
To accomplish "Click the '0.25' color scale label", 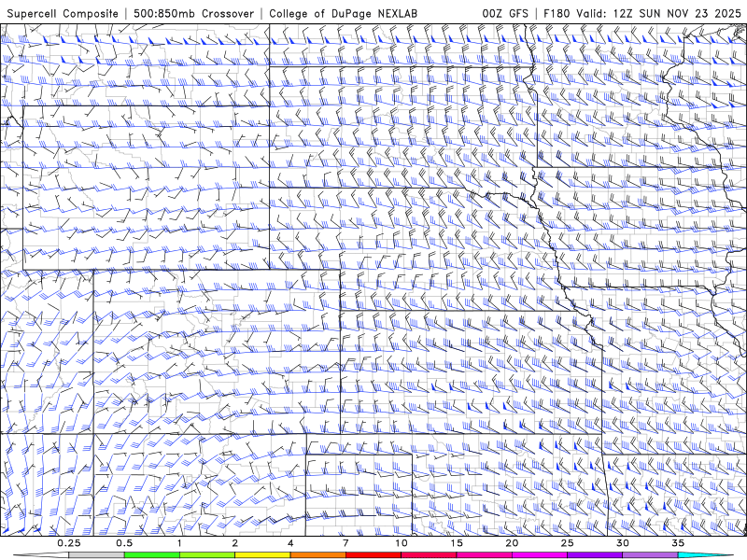I will [69, 543].
